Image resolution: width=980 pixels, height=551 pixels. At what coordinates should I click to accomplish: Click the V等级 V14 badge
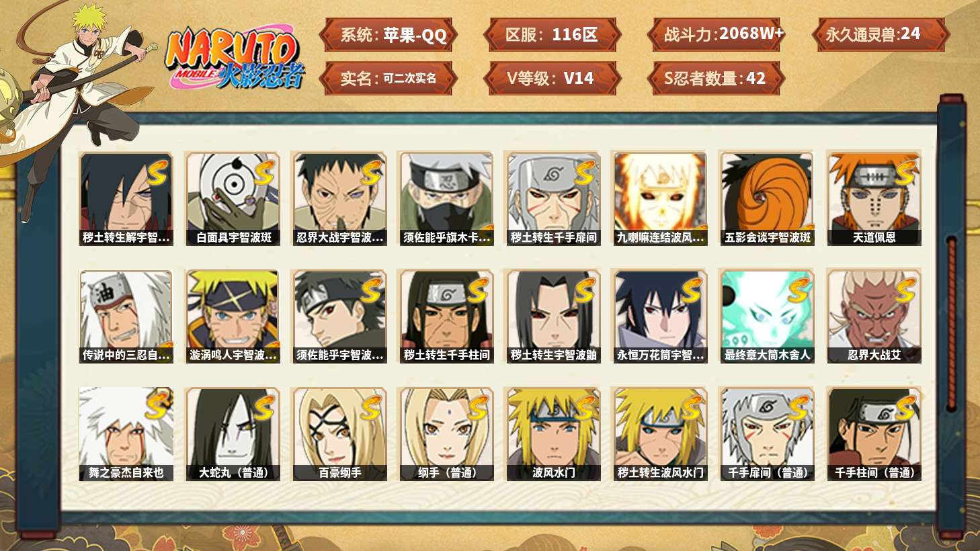[551, 79]
